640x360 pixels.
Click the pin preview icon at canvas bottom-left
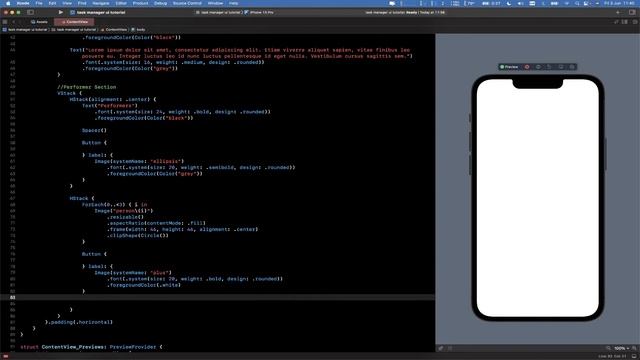[441, 348]
